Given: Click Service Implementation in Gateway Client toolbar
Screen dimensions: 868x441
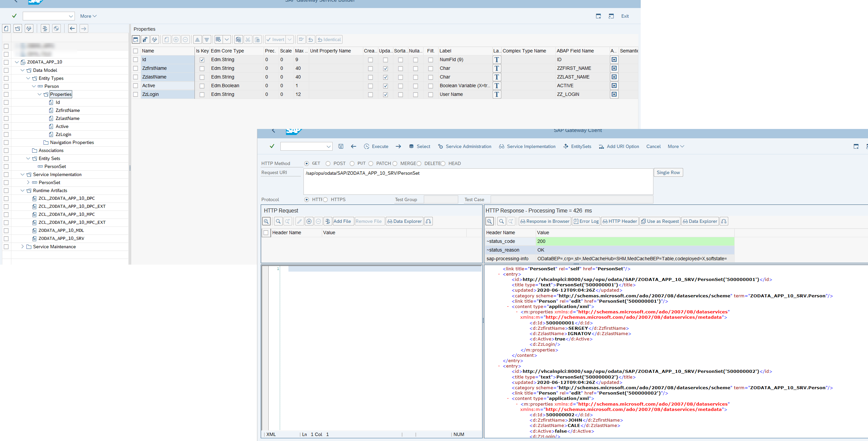Looking at the screenshot, I should click(x=527, y=147).
